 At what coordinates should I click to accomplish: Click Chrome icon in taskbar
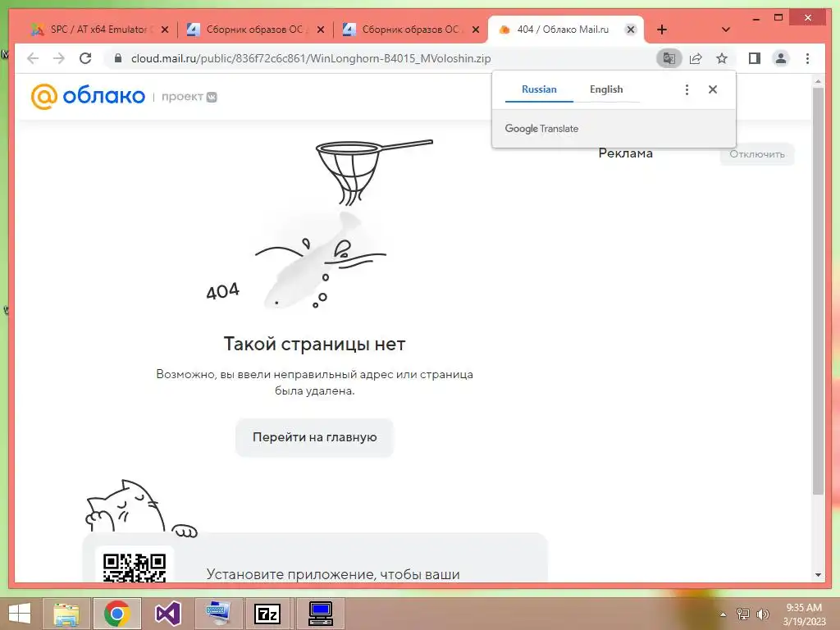click(x=117, y=614)
